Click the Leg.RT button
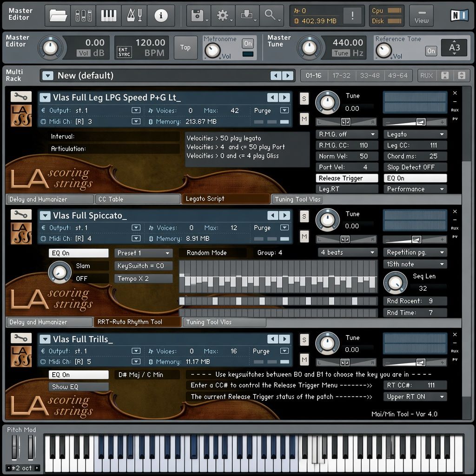This screenshot has height=476, width=476. [x=347, y=189]
